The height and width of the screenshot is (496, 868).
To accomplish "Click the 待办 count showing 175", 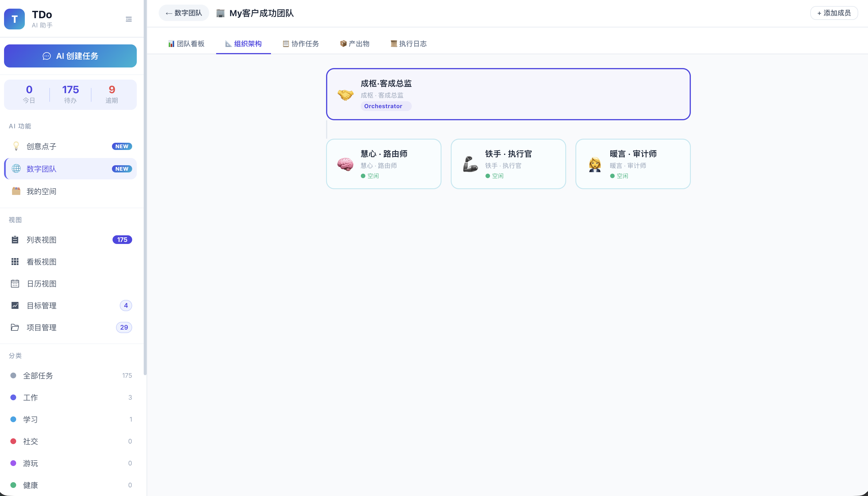I will pos(70,94).
